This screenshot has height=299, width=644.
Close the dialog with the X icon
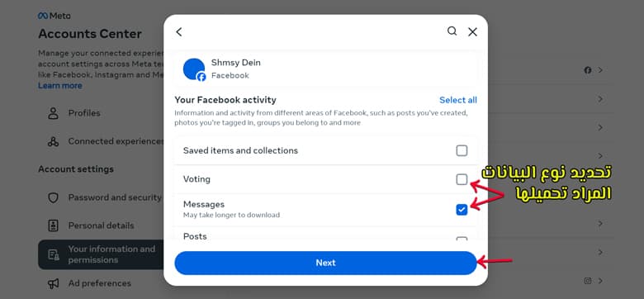click(x=473, y=32)
